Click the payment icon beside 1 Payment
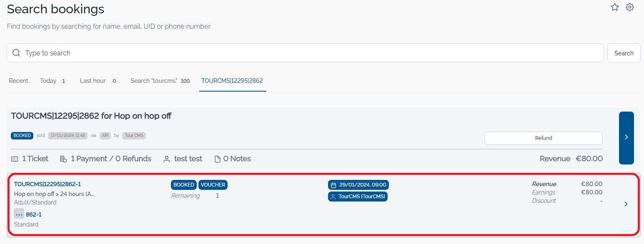 (x=63, y=159)
